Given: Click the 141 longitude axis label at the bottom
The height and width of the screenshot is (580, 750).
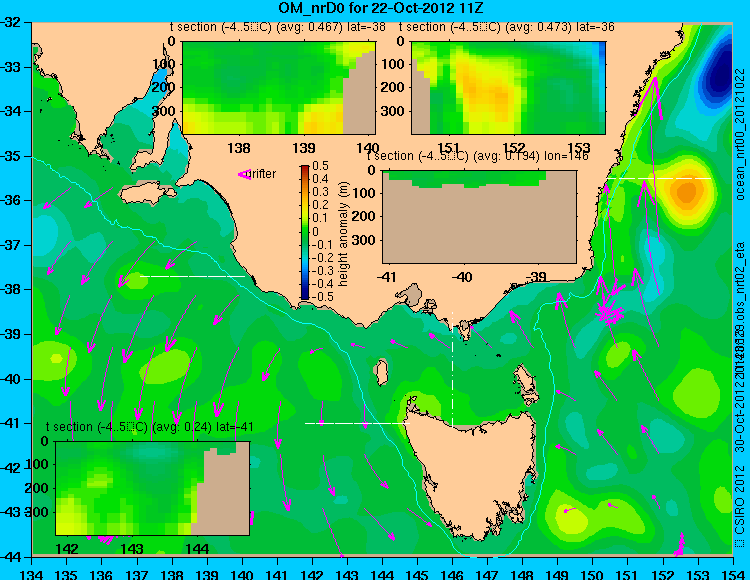Looking at the screenshot, I should 277,574.
